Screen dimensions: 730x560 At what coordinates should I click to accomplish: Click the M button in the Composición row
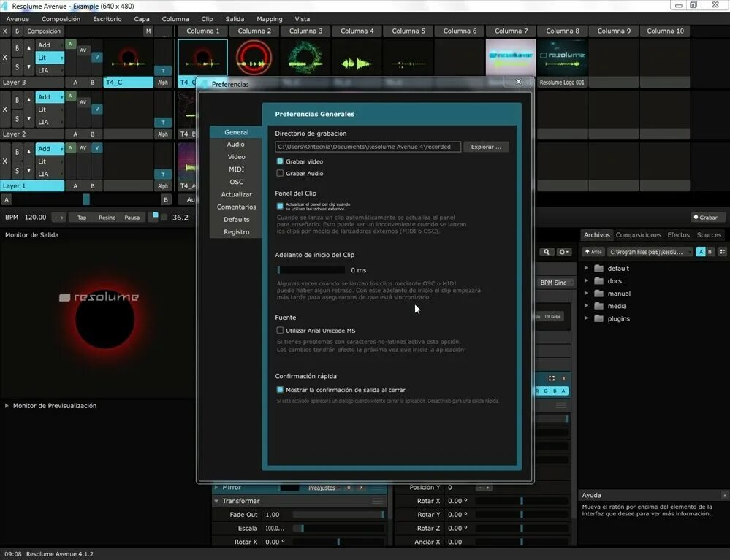tap(148, 31)
